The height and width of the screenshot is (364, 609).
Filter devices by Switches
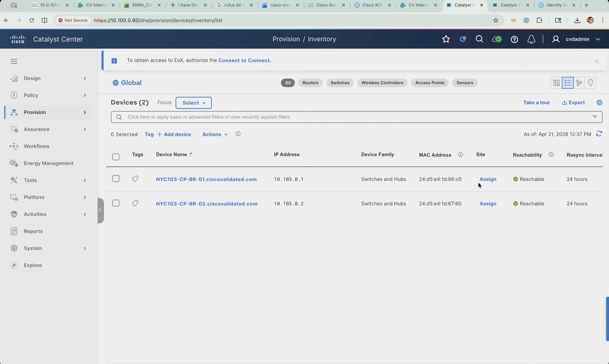coord(340,83)
